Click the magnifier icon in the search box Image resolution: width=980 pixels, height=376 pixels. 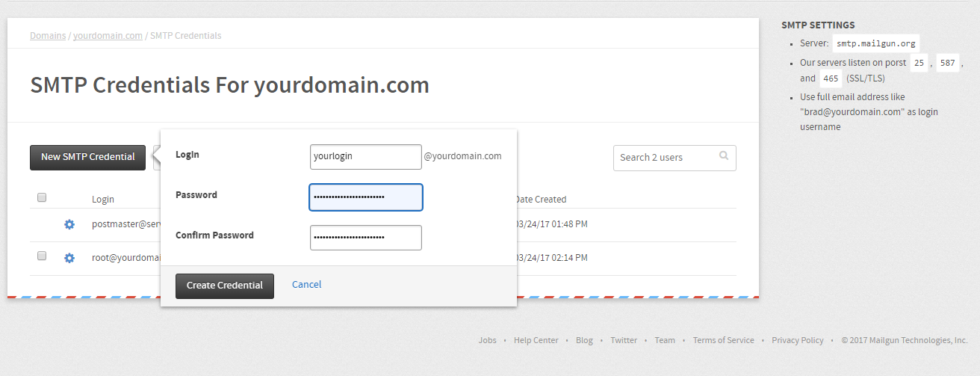(x=724, y=156)
